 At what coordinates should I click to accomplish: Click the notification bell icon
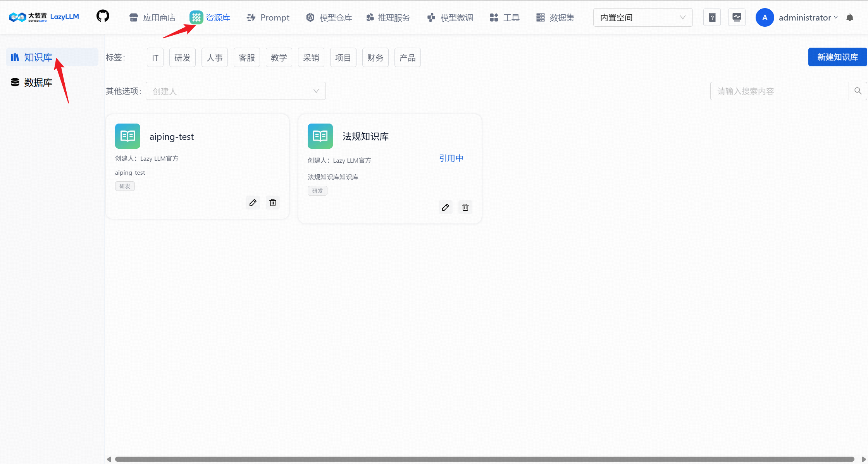[x=850, y=17]
